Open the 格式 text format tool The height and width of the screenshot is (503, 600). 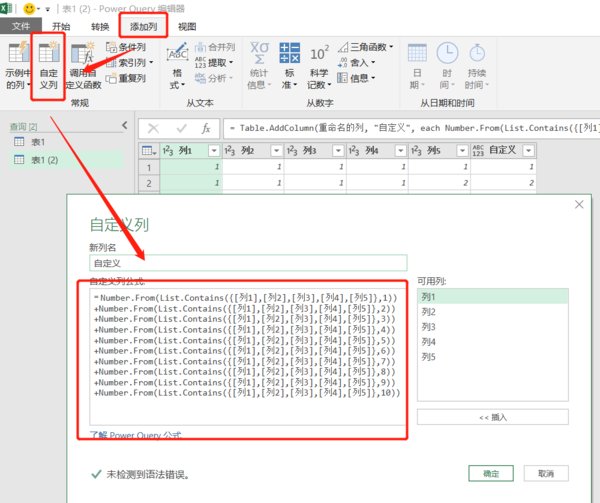point(177,65)
